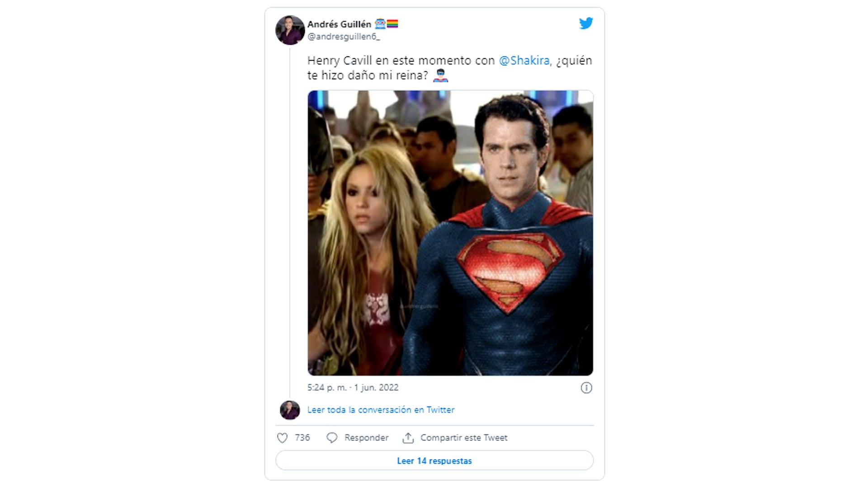
Task: Open the reply speech-bubble icon
Action: [333, 437]
